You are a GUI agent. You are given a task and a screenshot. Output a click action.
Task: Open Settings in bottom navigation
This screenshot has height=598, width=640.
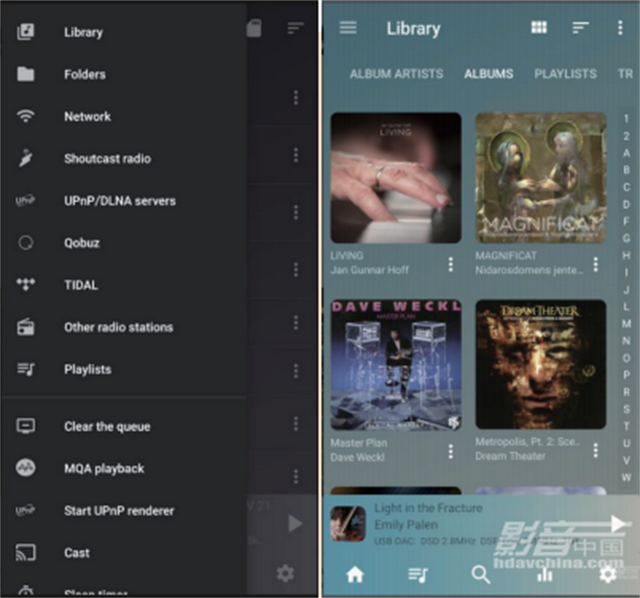tap(608, 575)
